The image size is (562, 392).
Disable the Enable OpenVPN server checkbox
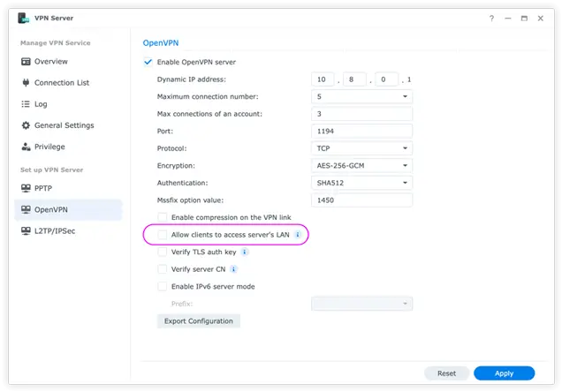[x=148, y=62]
